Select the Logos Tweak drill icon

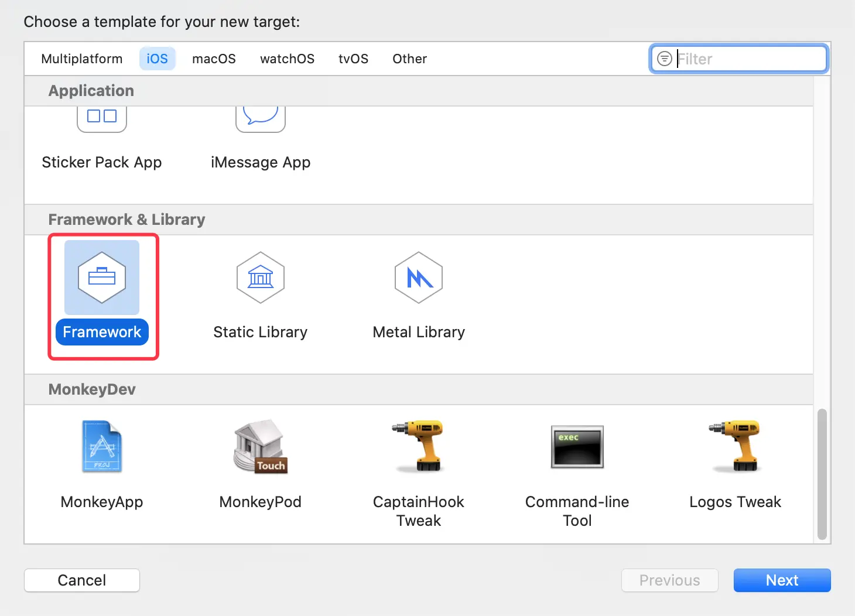(x=736, y=446)
